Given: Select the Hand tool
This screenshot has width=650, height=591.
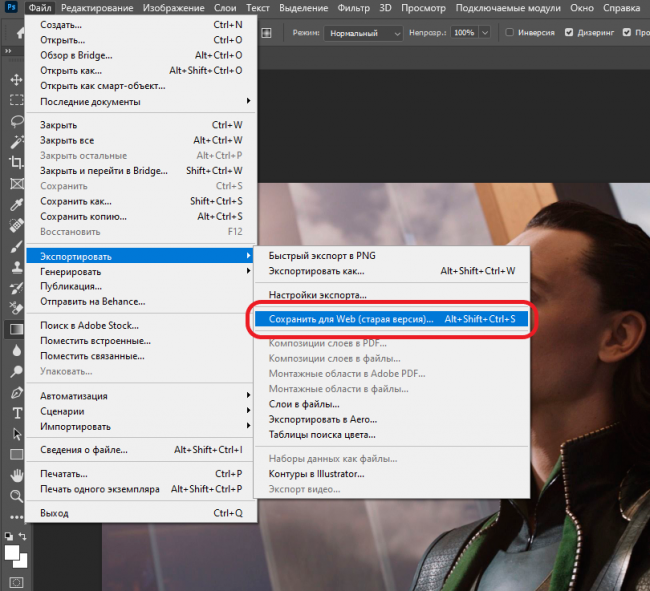Looking at the screenshot, I should pos(16,475).
